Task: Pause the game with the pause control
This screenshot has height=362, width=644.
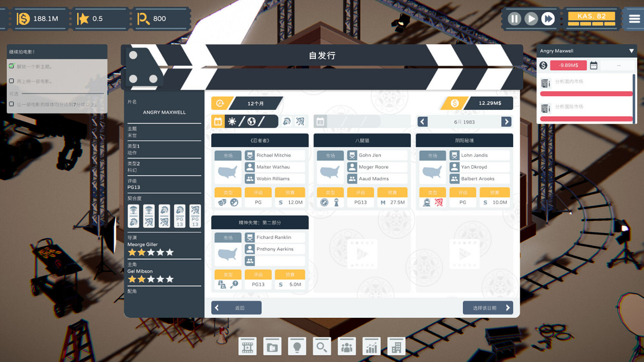Action: pos(514,18)
